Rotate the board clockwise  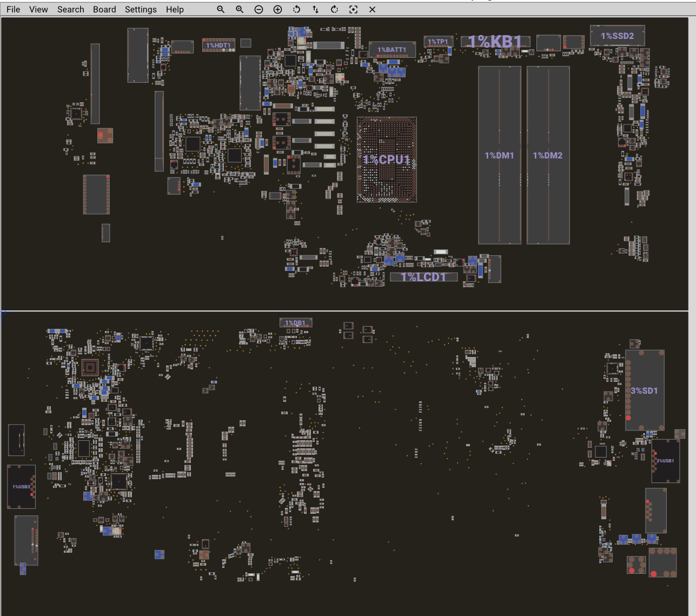tap(334, 10)
